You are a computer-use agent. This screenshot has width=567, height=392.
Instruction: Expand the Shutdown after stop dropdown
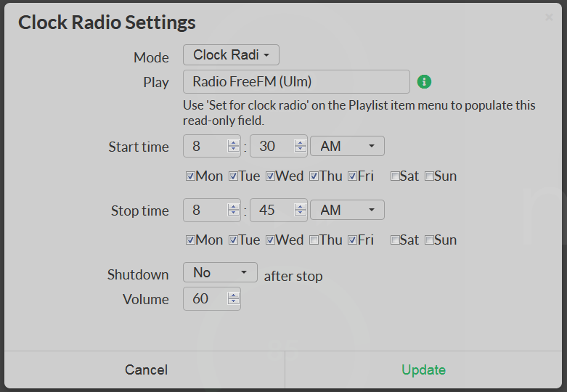pyautogui.click(x=220, y=273)
